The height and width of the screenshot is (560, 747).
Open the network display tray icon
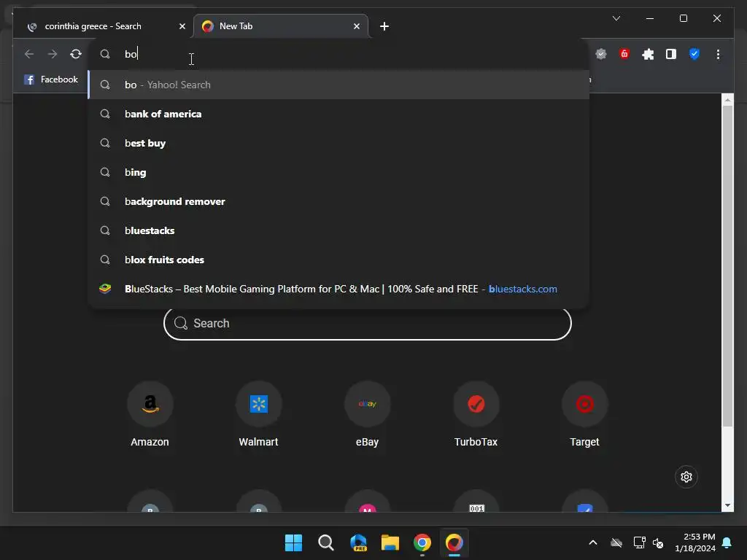pos(639,542)
